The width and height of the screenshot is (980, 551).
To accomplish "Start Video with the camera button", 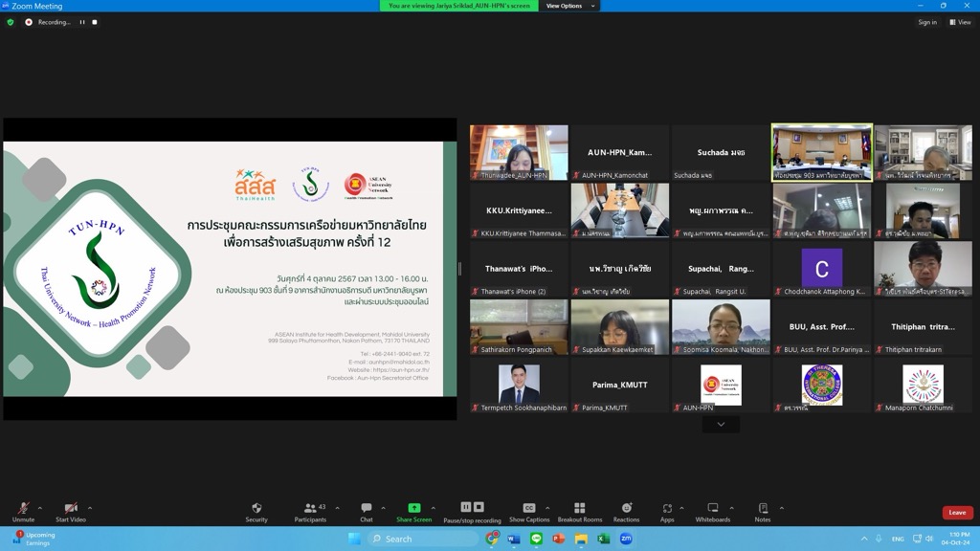I will pyautogui.click(x=71, y=512).
